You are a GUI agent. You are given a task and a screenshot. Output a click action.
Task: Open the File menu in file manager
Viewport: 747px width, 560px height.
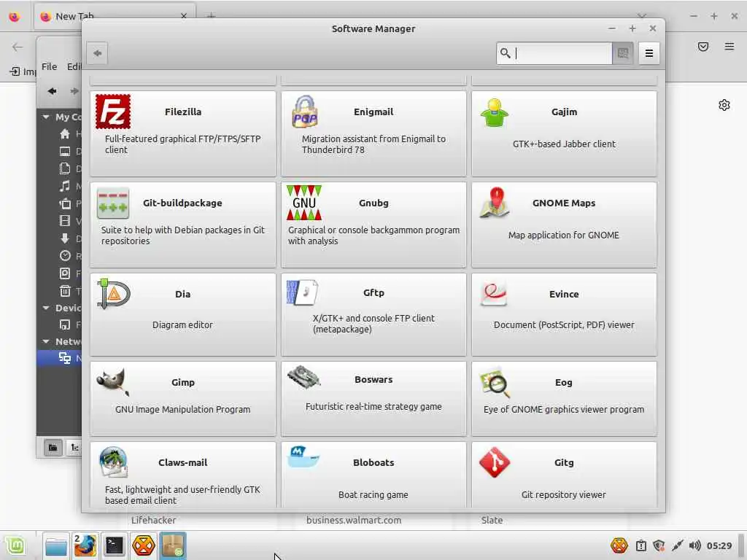(x=49, y=66)
